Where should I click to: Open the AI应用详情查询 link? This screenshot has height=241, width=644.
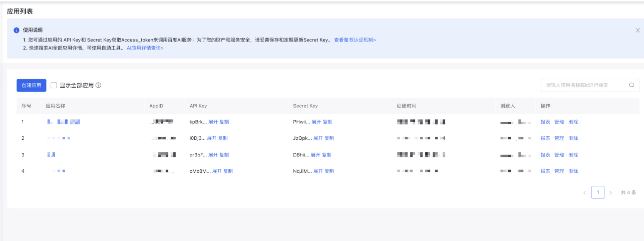coord(145,48)
